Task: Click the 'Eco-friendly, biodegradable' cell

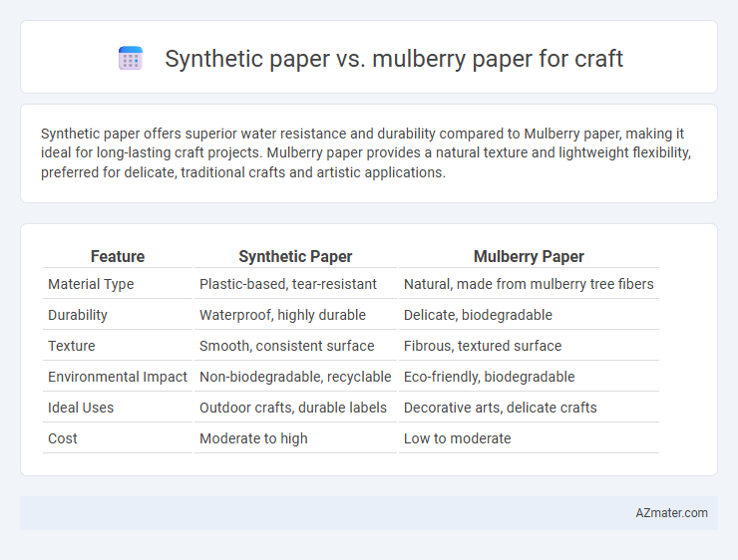Action: coord(529,377)
